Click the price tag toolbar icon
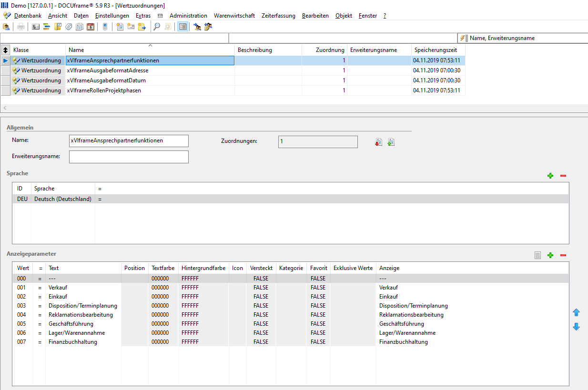 pos(69,27)
